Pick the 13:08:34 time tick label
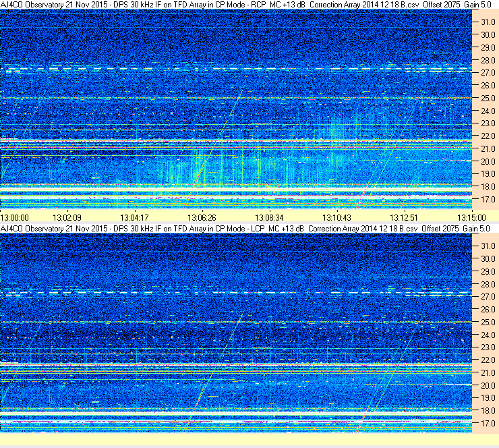This screenshot has height=448, width=499. coord(269,218)
